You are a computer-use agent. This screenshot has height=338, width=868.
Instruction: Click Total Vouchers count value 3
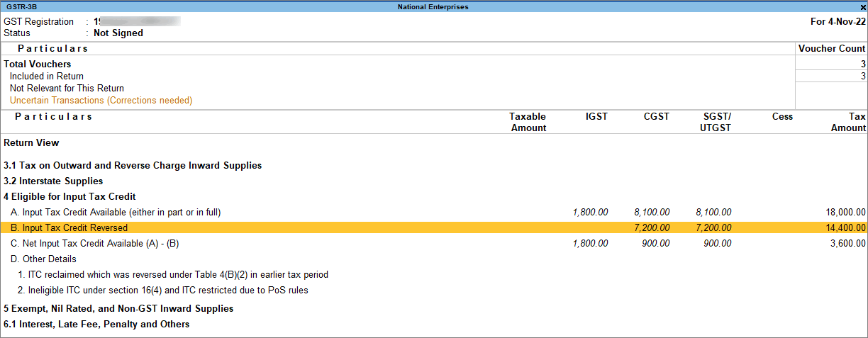click(863, 64)
